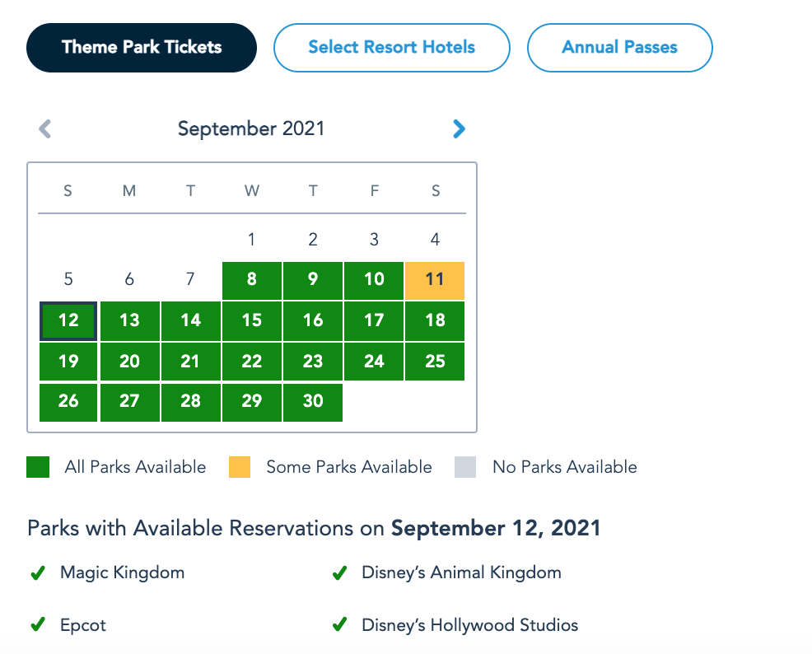Open the Annual Passes tab
812x654 pixels.
point(619,47)
